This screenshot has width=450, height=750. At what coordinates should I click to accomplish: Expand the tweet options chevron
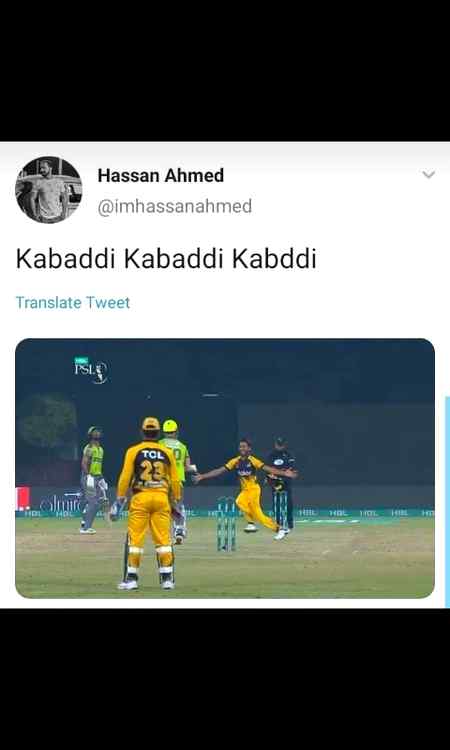428,175
